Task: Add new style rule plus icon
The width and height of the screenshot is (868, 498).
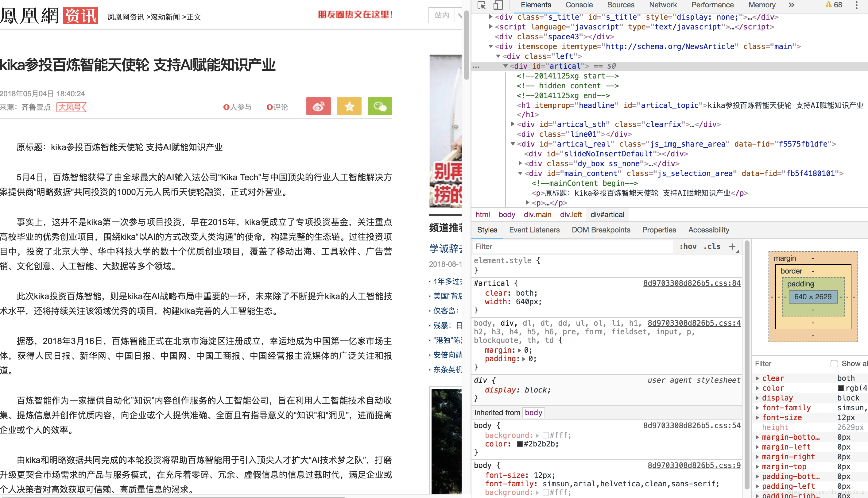Action: 732,247
